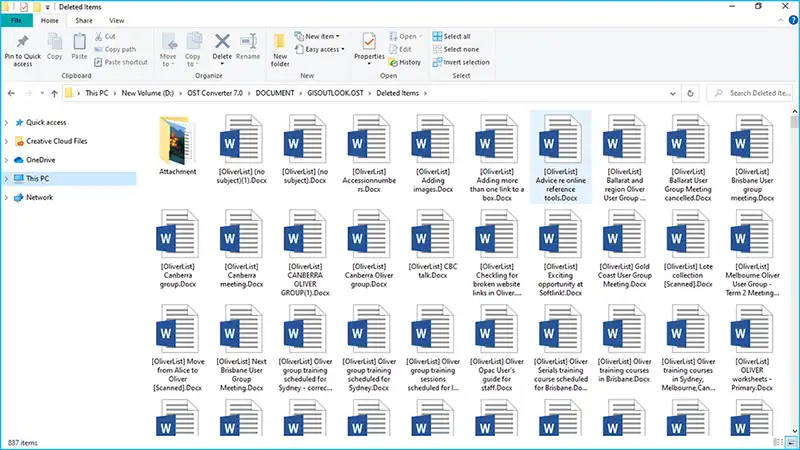This screenshot has height=450, width=800.
Task: Select [OliverList] Gold Coast User Group Meeting.Docx
Action: point(624,248)
